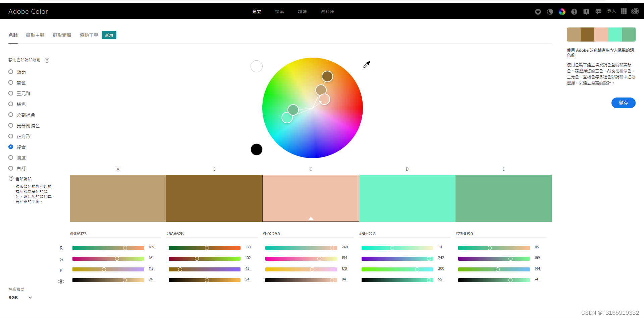644x318 pixels.
Task: Click the Adobe Color logo
Action: (x=28, y=11)
